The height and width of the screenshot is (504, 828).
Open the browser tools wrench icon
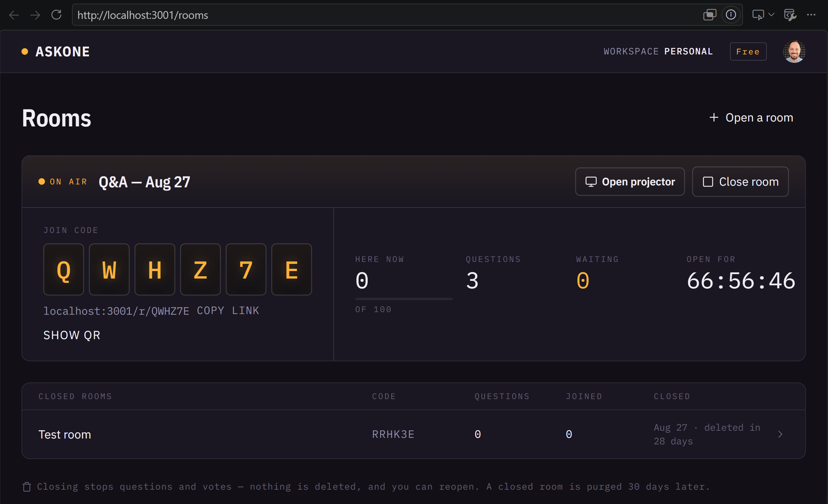[790, 15]
